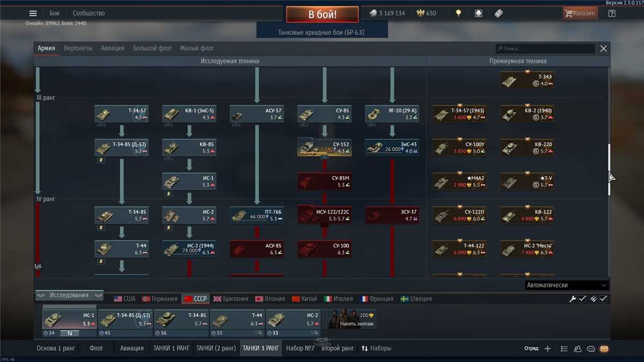The image size is (644, 362).
Task: Select the Швеция nation
Action: pyautogui.click(x=416, y=299)
